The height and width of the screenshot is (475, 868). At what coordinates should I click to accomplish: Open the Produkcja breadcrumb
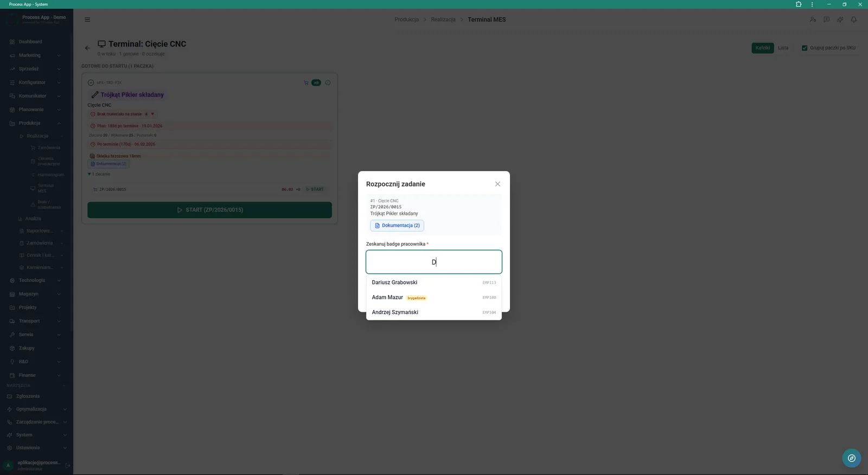(406, 20)
